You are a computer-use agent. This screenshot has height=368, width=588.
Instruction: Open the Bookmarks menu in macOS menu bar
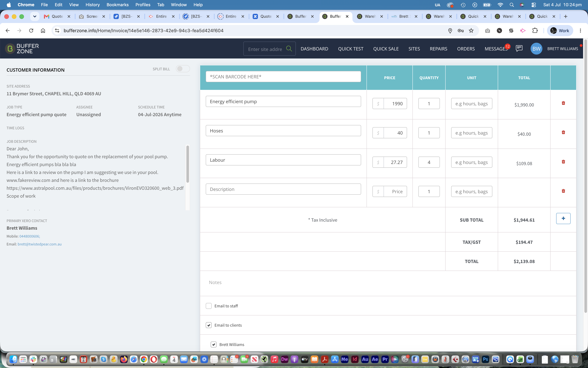[x=117, y=5]
